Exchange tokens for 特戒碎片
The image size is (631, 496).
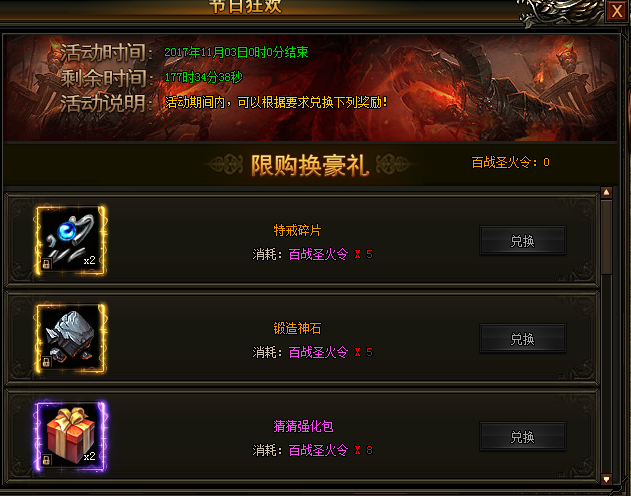click(523, 241)
